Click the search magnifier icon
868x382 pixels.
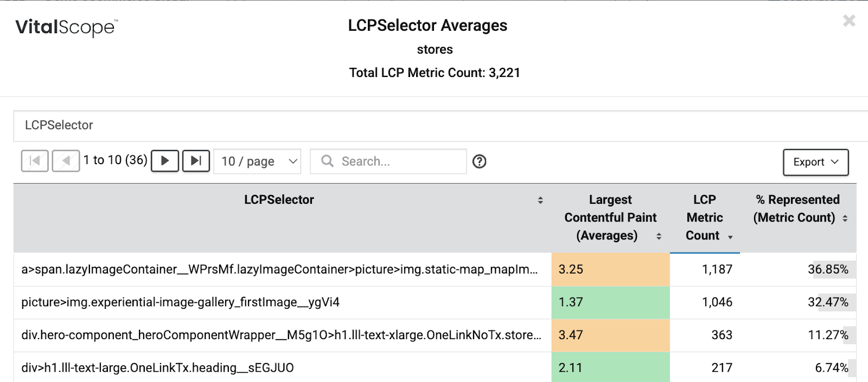click(327, 161)
